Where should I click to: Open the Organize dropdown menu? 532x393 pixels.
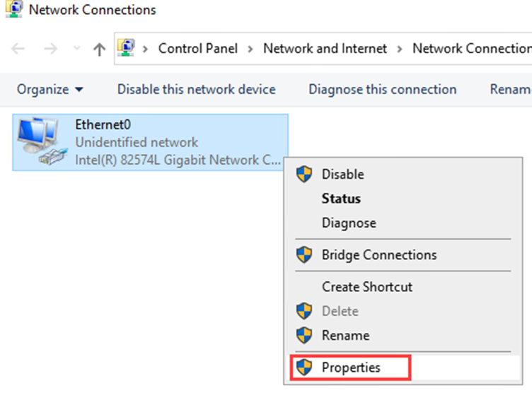50,90
